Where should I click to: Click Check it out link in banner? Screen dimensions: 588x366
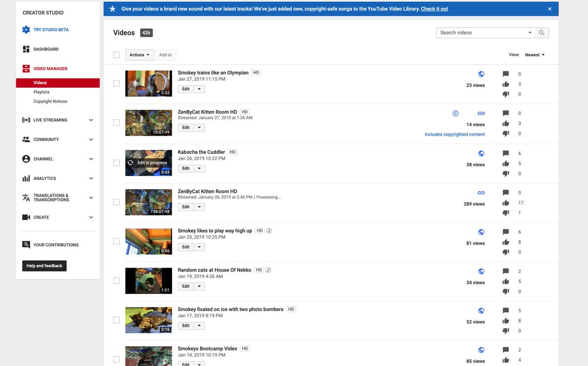click(x=434, y=9)
